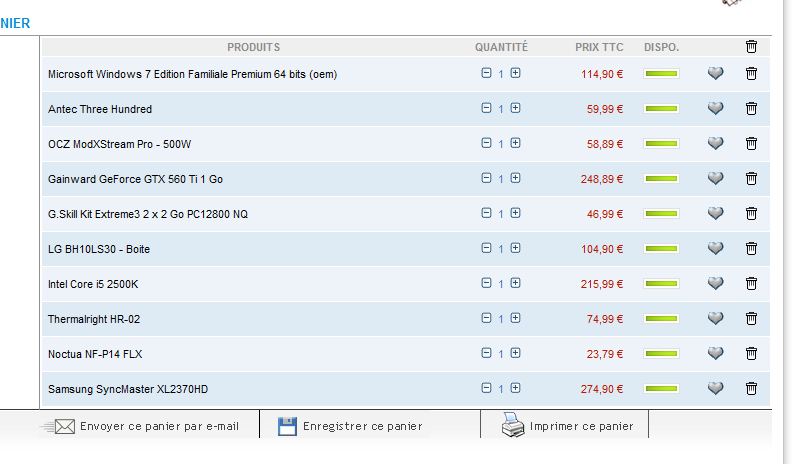Click availability bar for Antec Three Hundred
Screen dimensions: 808x464
tap(661, 109)
